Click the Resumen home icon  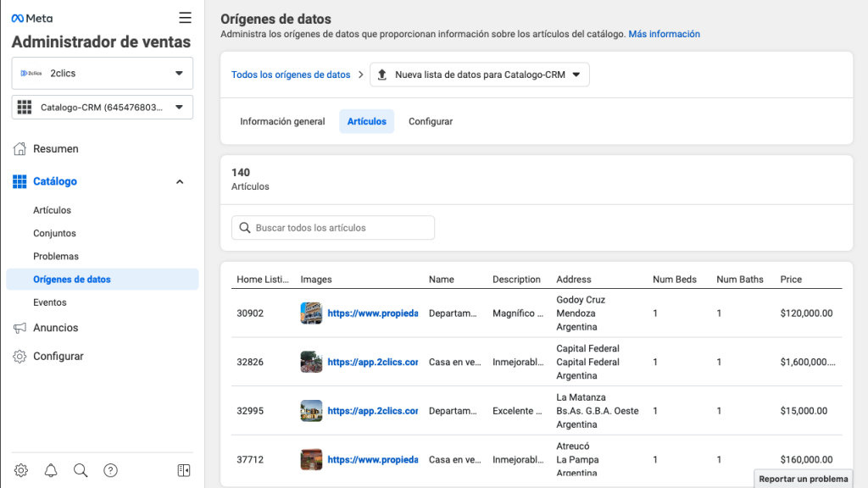click(19, 148)
